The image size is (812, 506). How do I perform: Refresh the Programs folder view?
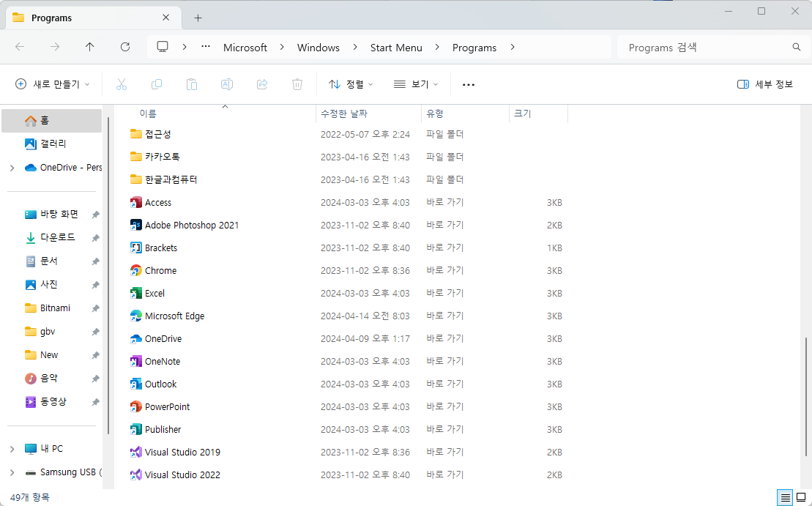click(124, 47)
